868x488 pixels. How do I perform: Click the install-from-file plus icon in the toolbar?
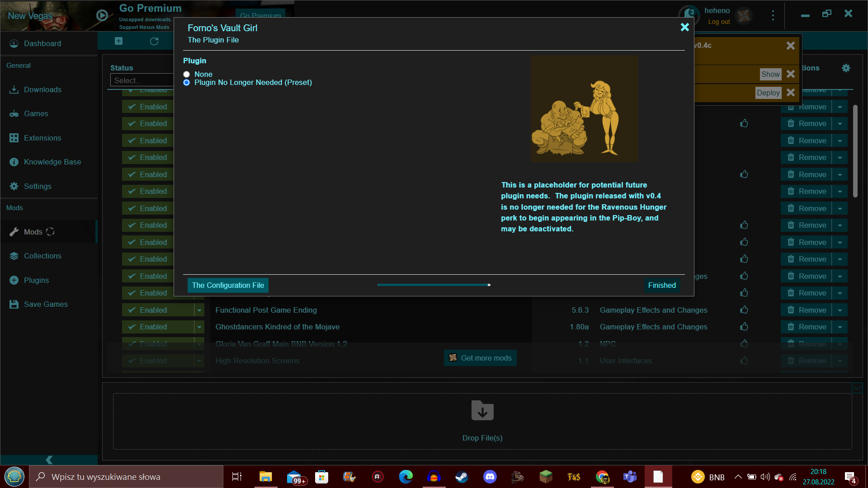pyautogui.click(x=118, y=41)
